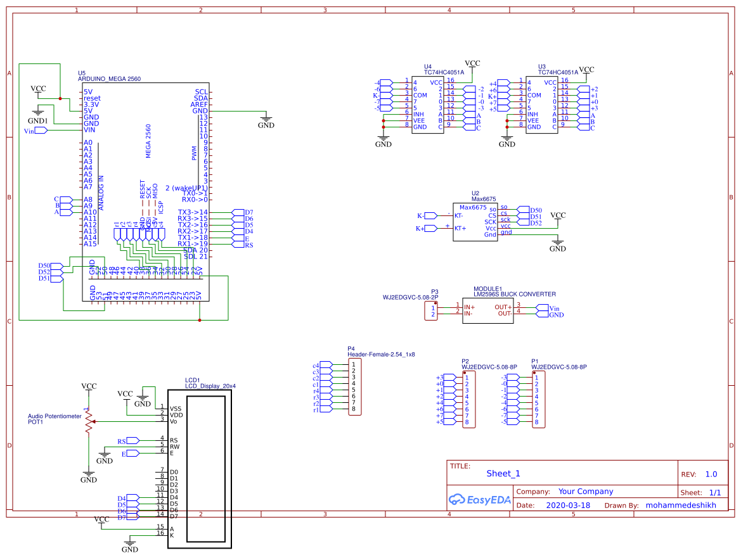741x560 pixels.
Task: Select the U4 designator label
Action: [x=428, y=67]
